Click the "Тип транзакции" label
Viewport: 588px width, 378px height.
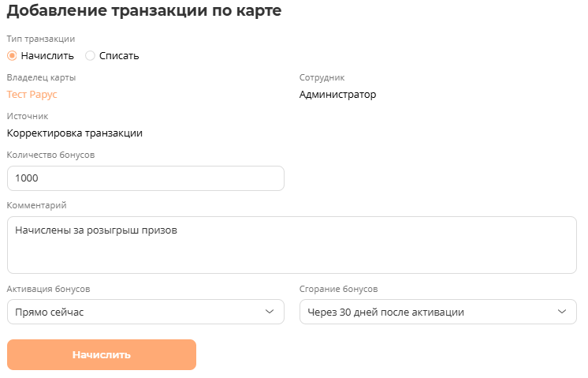click(x=40, y=39)
